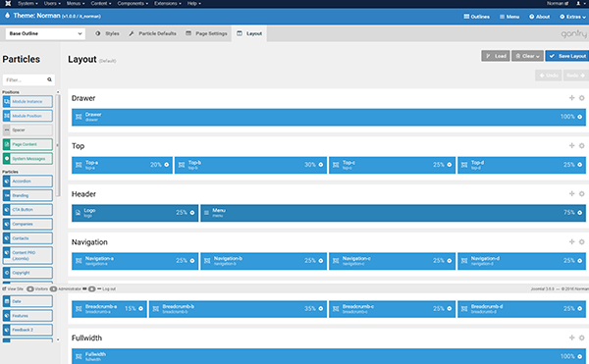Add row to Drawer section via plus icon

(571, 98)
